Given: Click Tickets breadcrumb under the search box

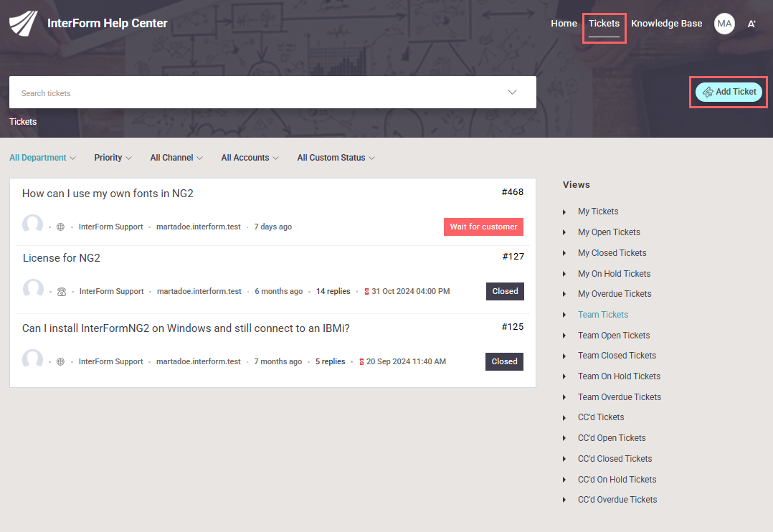Looking at the screenshot, I should click(23, 122).
